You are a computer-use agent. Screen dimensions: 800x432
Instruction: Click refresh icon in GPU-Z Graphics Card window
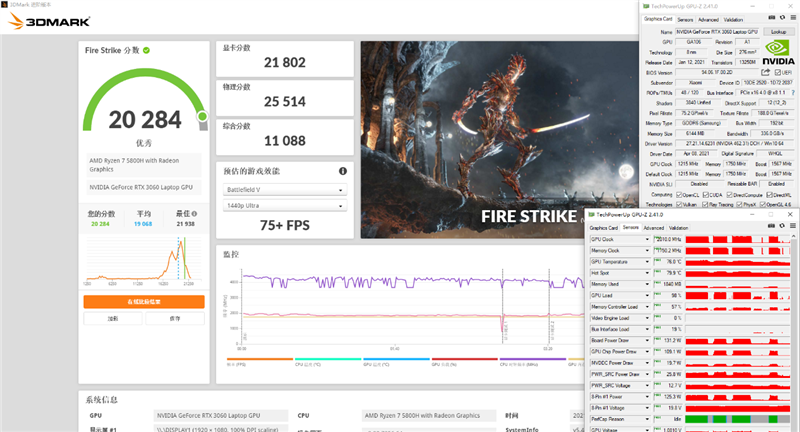(782, 18)
